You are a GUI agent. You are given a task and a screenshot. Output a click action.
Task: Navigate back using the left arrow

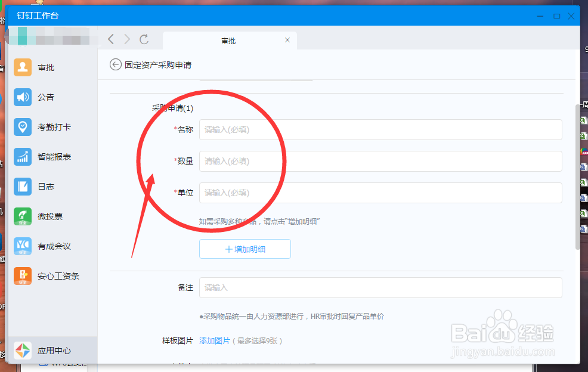(111, 39)
